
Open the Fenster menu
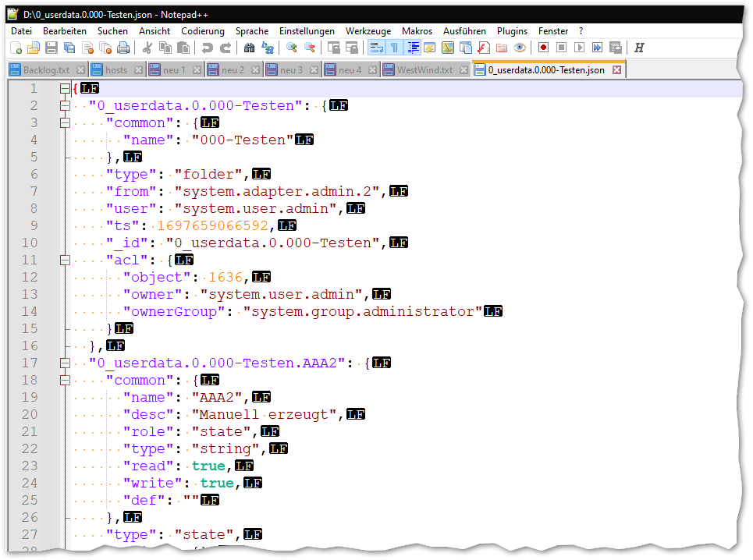click(553, 31)
